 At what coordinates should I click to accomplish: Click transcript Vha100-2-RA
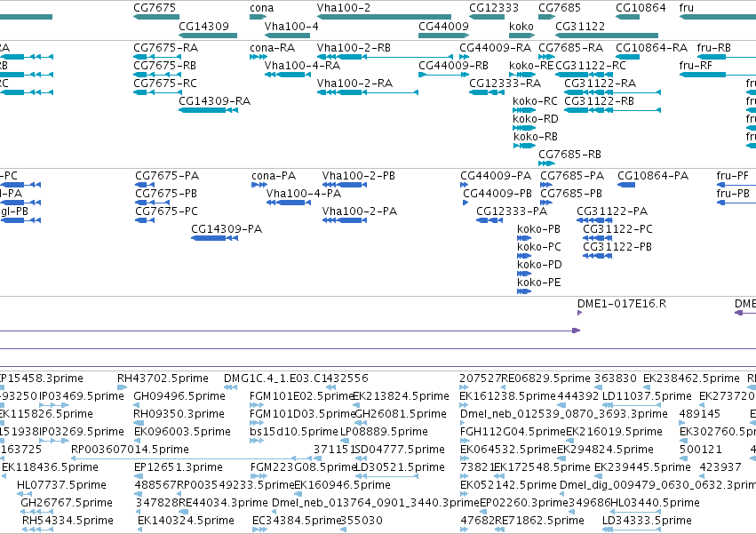click(x=354, y=84)
